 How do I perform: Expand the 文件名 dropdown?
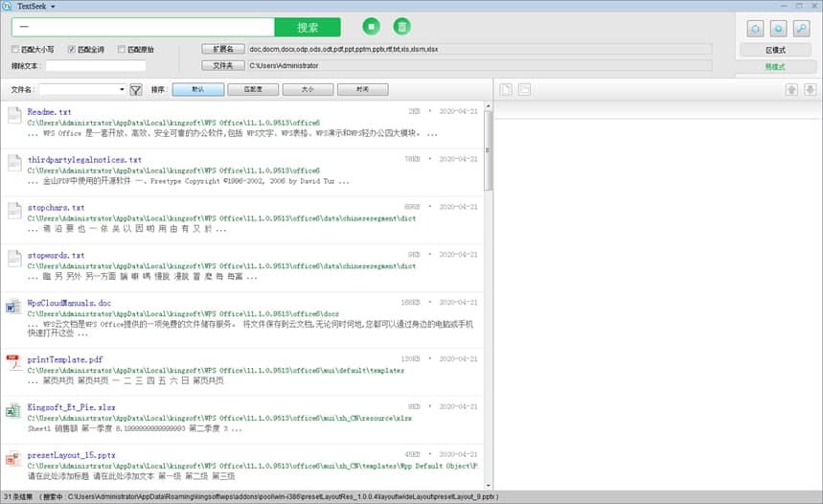click(x=122, y=90)
